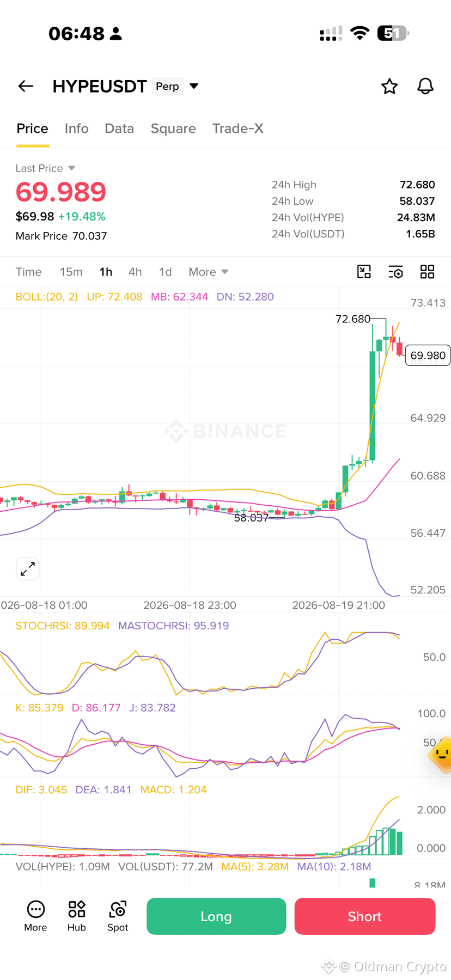Tap the DN: 52.280 Bollinger value
The image size is (451, 980).
[245, 297]
